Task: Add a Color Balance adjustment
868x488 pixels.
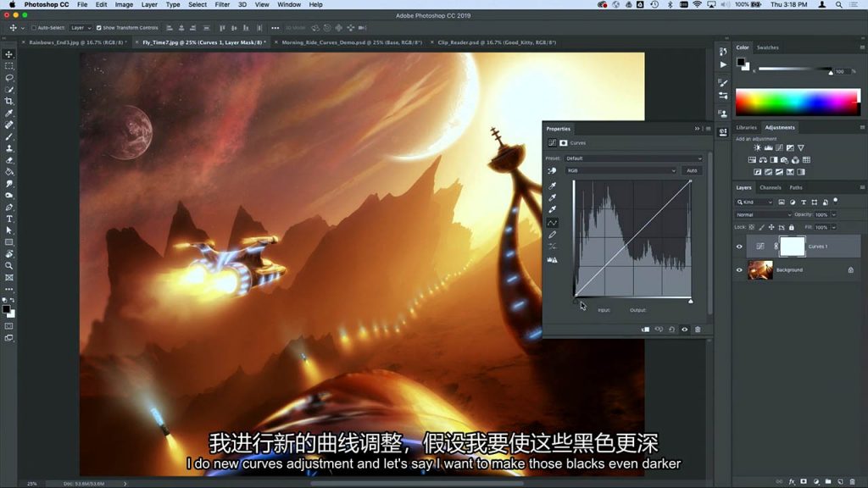Action: coord(763,160)
